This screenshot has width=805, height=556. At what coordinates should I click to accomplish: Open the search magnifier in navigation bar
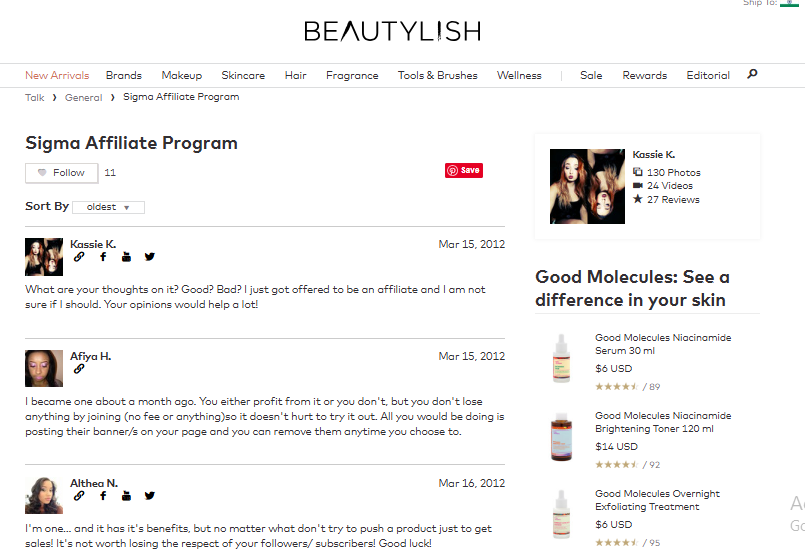pos(752,74)
